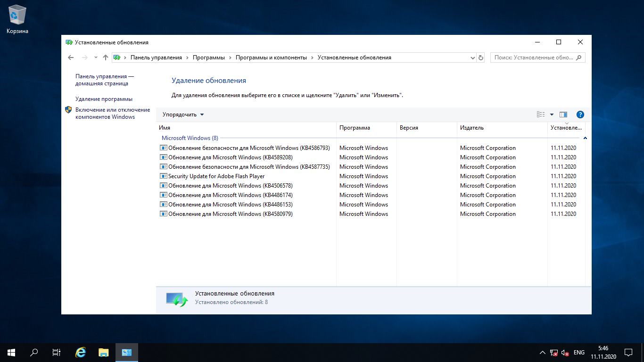Screen dimensions: 644x362
Task: Select the security update KB4586793 row
Action: 371,148
